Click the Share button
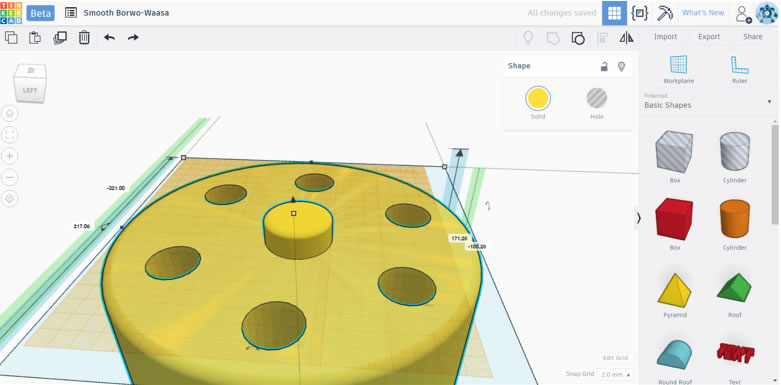Screen dimensions: 781x385 (x=753, y=37)
